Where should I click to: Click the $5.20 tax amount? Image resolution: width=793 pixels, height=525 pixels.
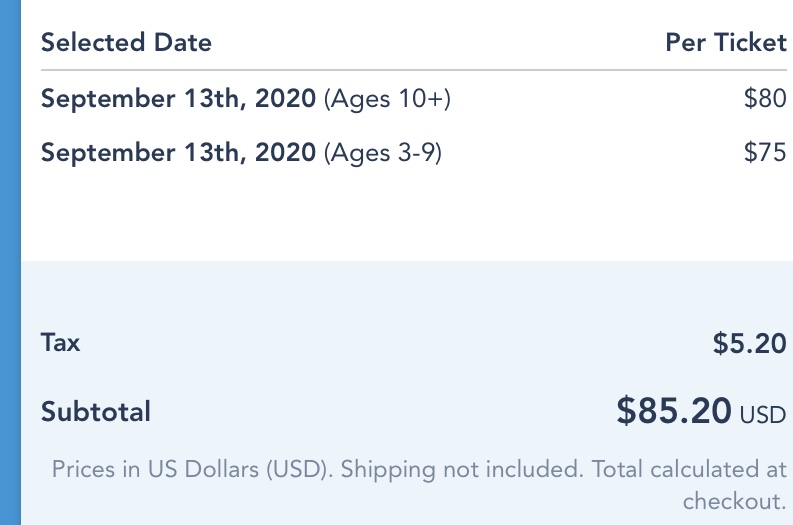pyautogui.click(x=749, y=344)
